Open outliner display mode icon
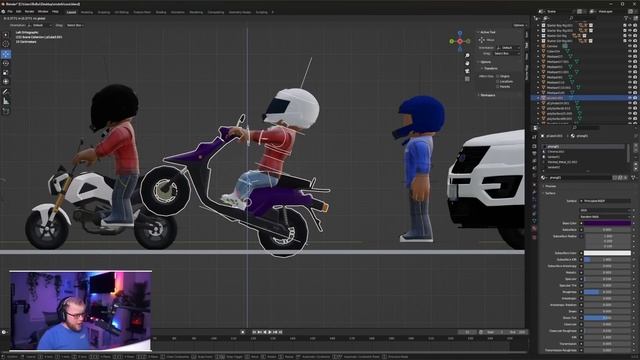Viewport: 640px width, 360px height. [537, 18]
